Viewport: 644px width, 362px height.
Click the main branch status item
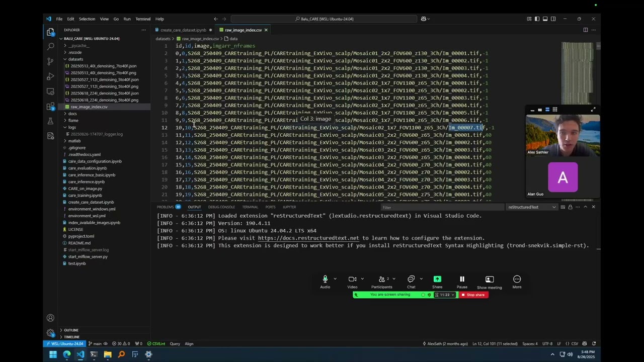98,344
